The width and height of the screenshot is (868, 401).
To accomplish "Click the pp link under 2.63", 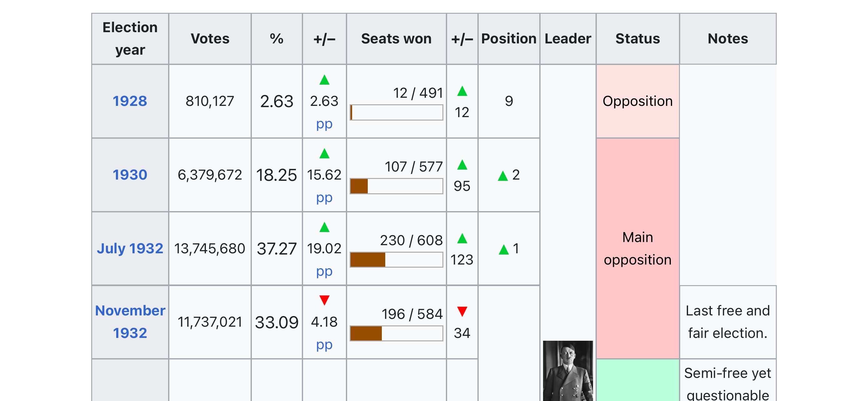I will pyautogui.click(x=324, y=124).
